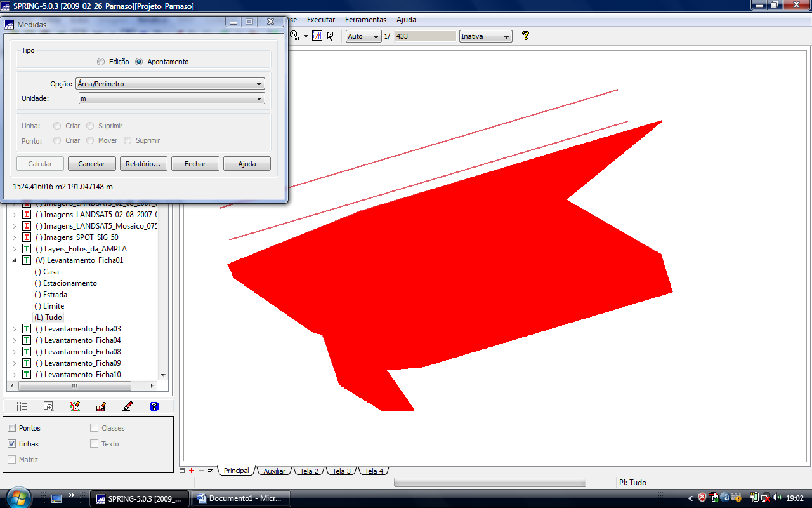
Task: Click the green T icon of Levantamento_Ficha10
Action: [27, 375]
